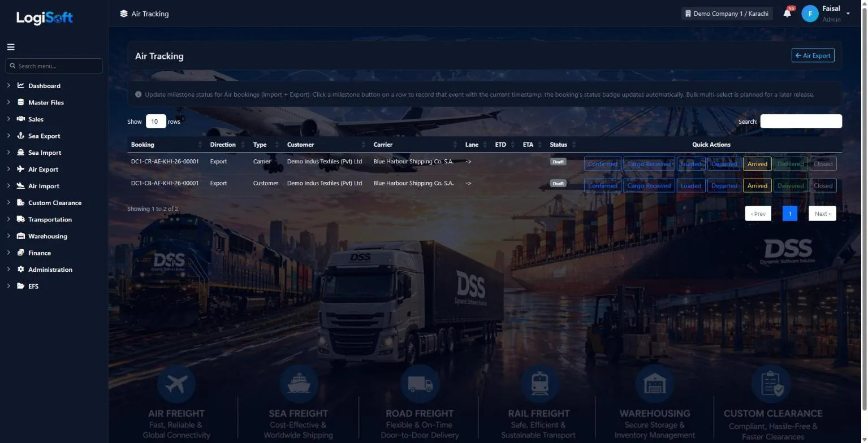The width and height of the screenshot is (868, 443).
Task: Click the Search menu field in sidebar
Action: click(x=54, y=66)
